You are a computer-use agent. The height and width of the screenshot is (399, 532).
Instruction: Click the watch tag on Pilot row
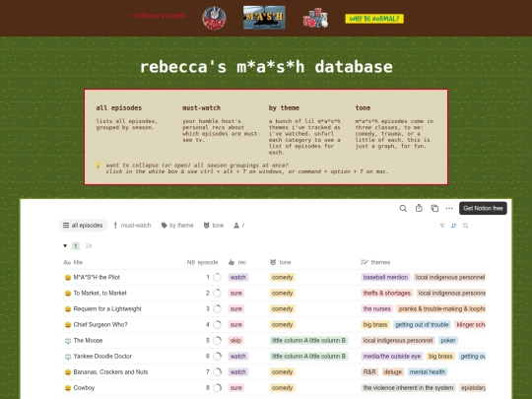coord(237,277)
